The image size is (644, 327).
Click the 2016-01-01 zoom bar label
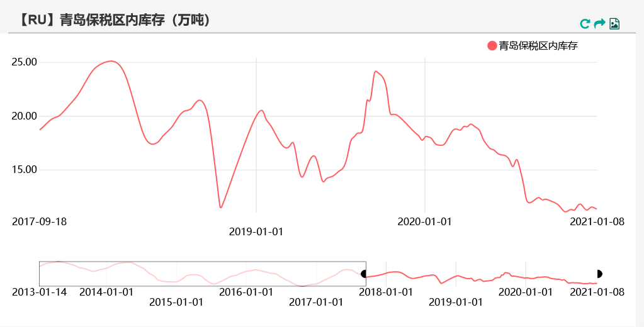coord(246,292)
